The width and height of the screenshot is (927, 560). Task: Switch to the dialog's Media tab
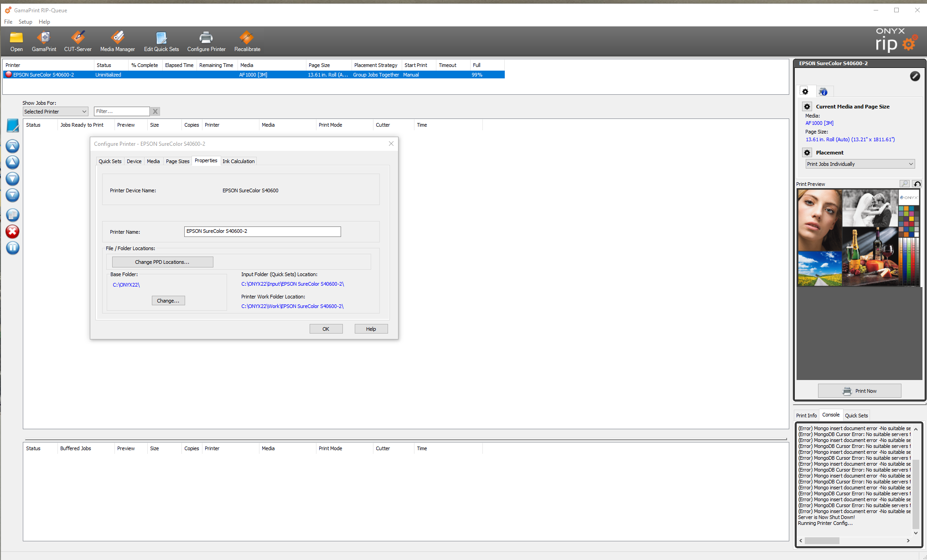(153, 161)
